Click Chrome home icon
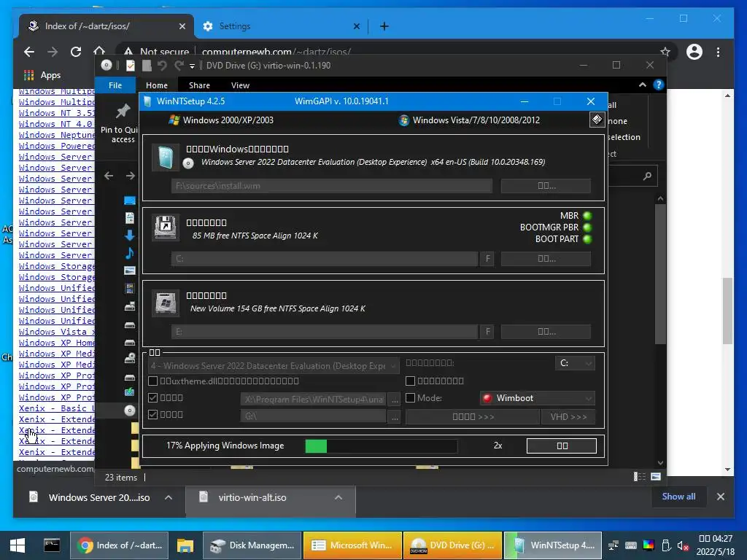The image size is (747, 560). [x=99, y=50]
